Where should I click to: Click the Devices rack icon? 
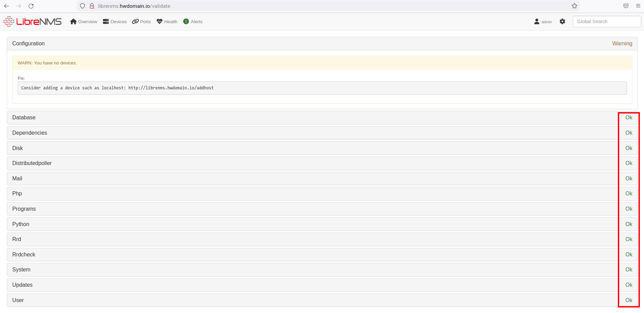[105, 21]
